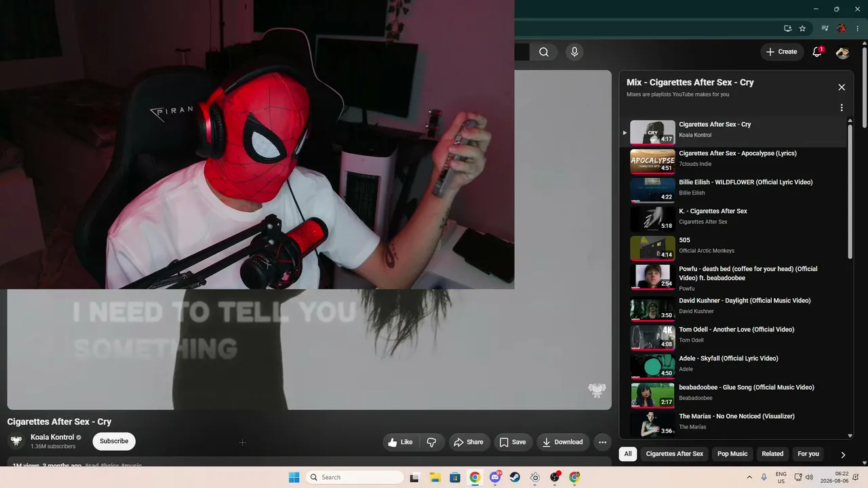Screen dimensions: 868x488
Task: Open Chrome three-dot menu
Action: coord(858,28)
